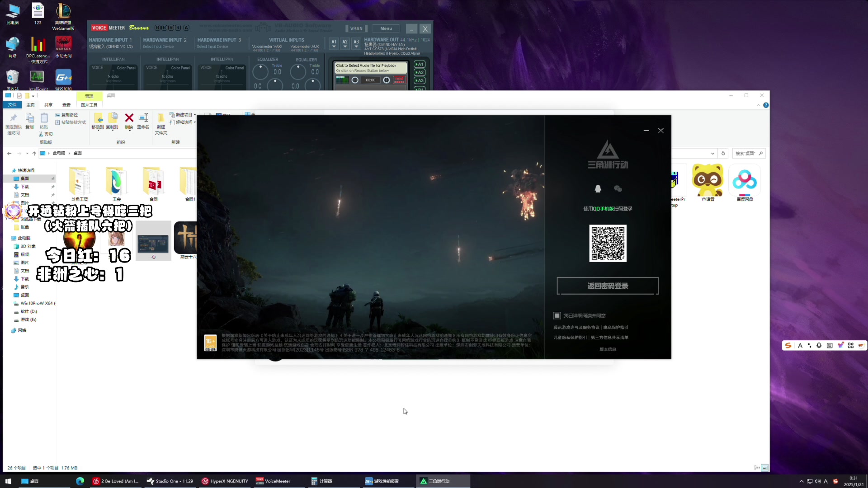Toggle recorder A2 bus assignment
This screenshot has height=488, width=868.
(420, 72)
